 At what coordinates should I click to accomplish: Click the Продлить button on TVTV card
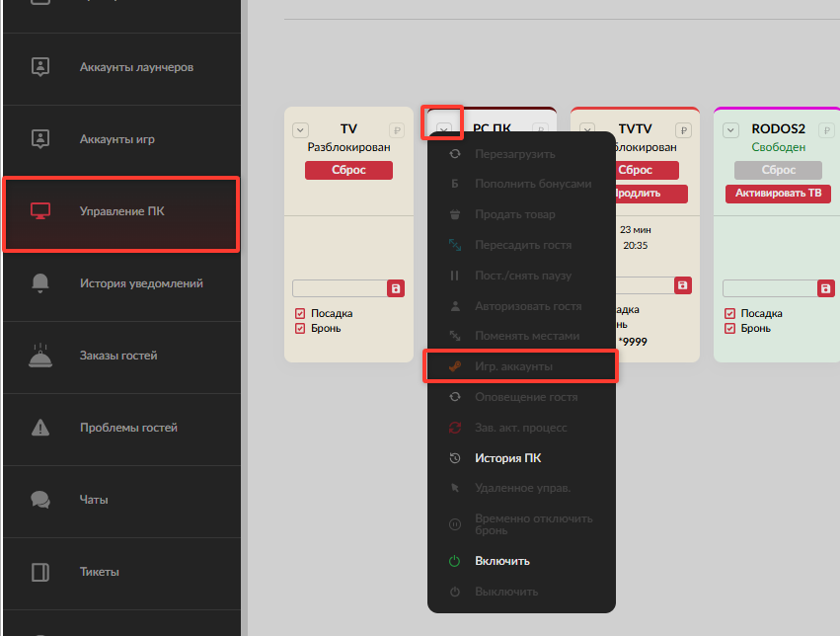pos(650,194)
